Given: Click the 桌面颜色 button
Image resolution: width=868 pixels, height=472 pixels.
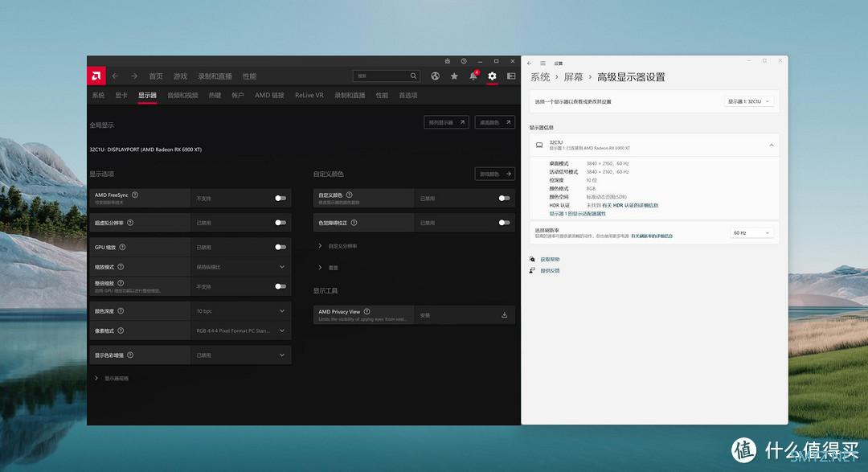Looking at the screenshot, I should (x=495, y=122).
